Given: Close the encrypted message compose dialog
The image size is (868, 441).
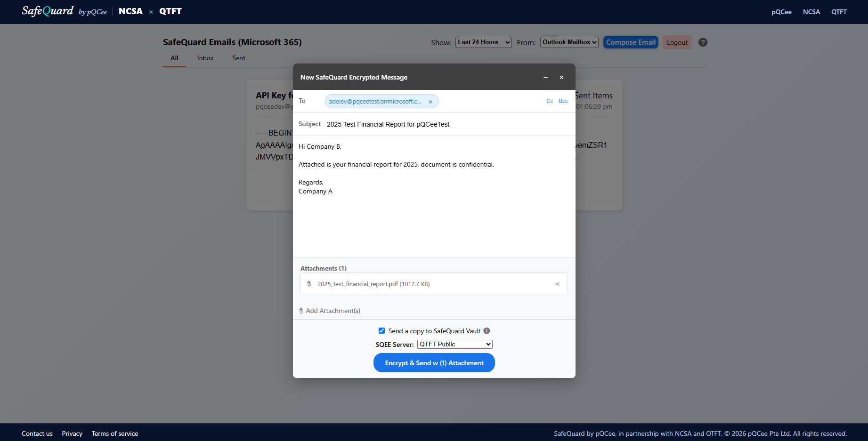Looking at the screenshot, I should coord(561,77).
